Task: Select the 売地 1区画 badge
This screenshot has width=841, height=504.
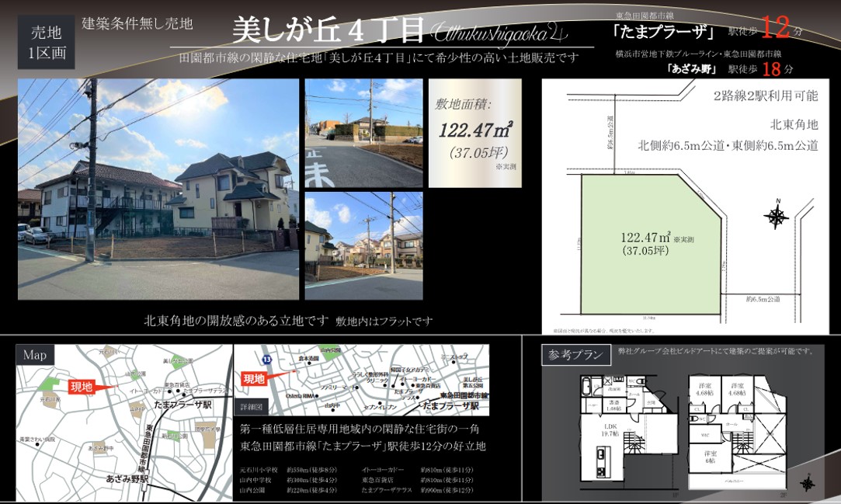Action: (x=46, y=43)
